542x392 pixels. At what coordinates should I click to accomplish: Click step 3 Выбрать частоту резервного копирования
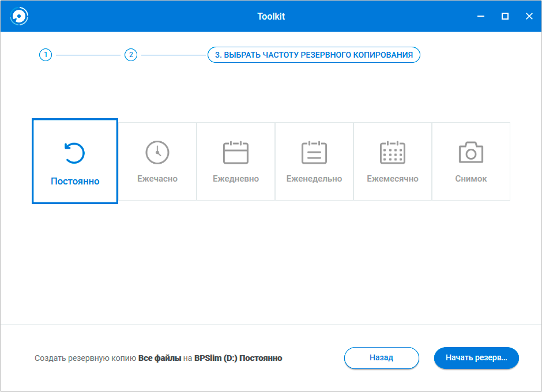point(314,55)
